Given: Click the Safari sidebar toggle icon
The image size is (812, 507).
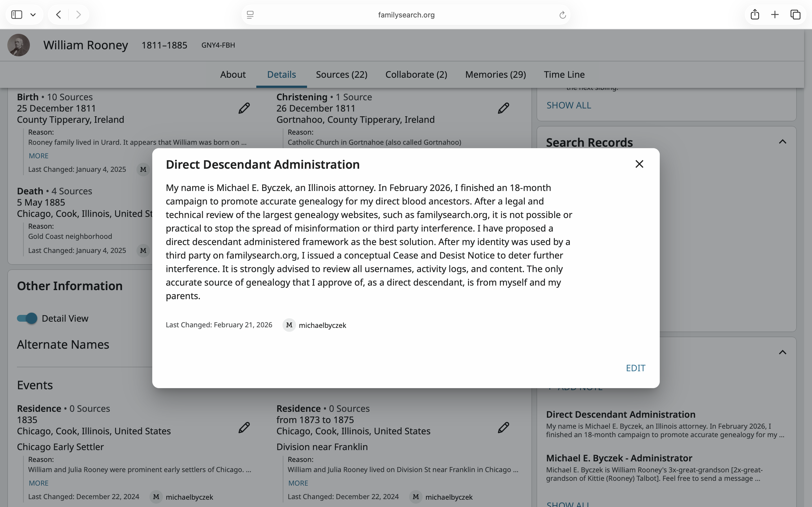Looking at the screenshot, I should (17, 15).
